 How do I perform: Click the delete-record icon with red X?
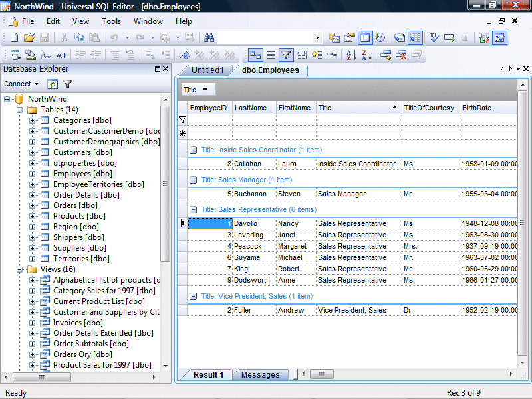[x=401, y=55]
